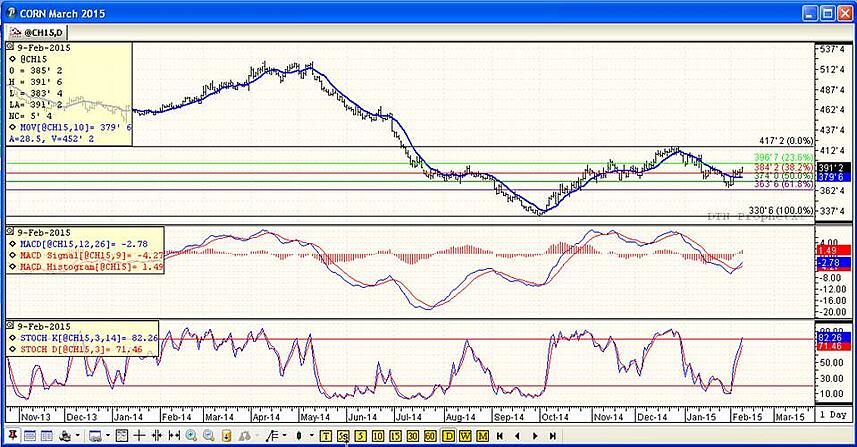Open the bar type dropdown arrow
857x447 pixels.
click(312, 436)
